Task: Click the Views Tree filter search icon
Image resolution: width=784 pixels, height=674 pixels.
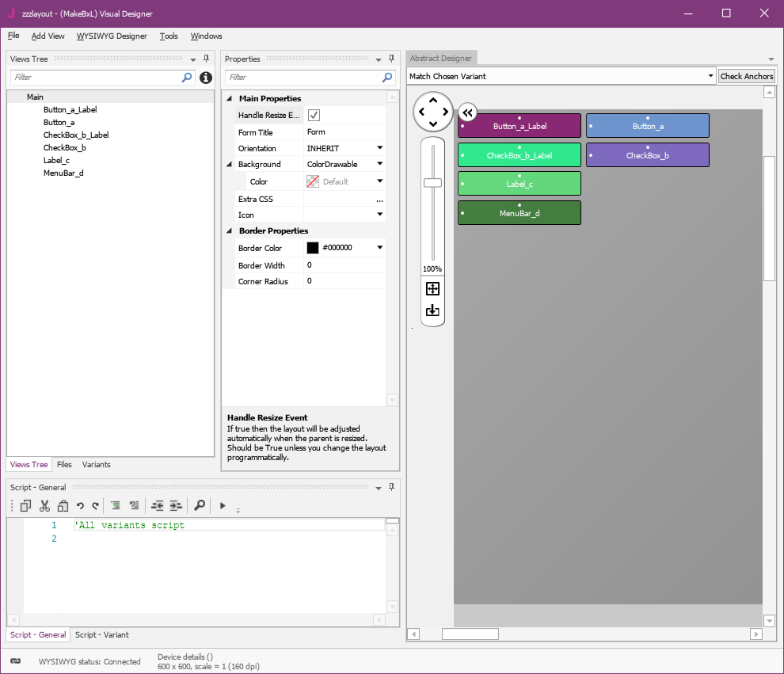Action: coord(187,77)
